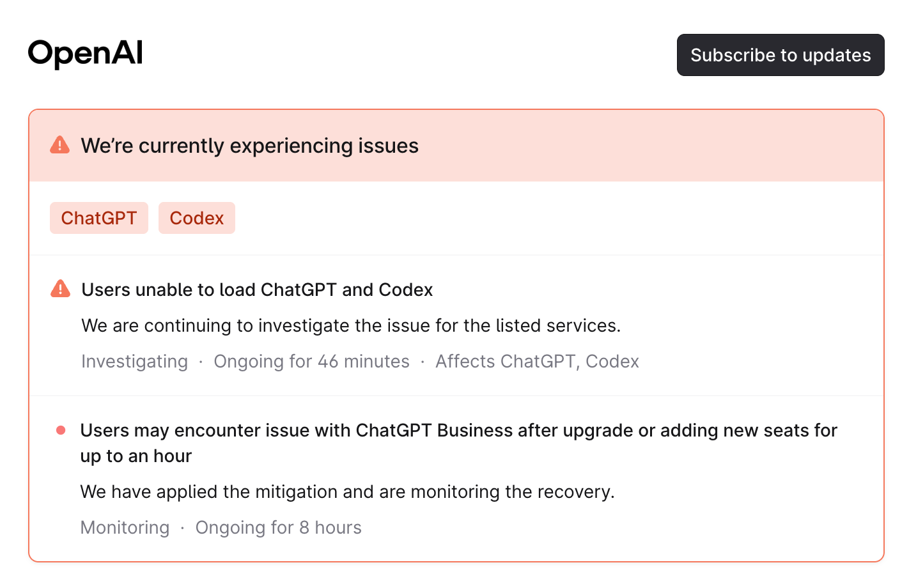
Task: Click the warning icon beside the ChatGPT outage incident
Action: pos(59,289)
